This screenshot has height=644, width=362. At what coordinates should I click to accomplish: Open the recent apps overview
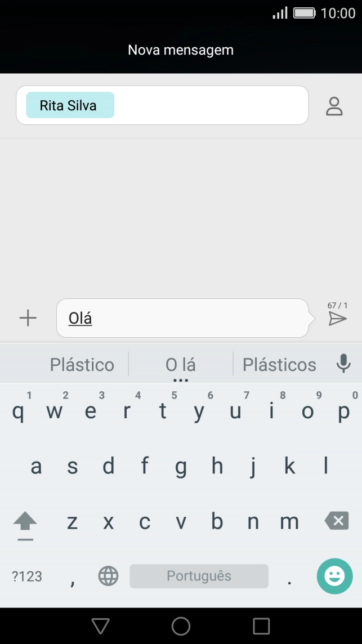(262, 625)
